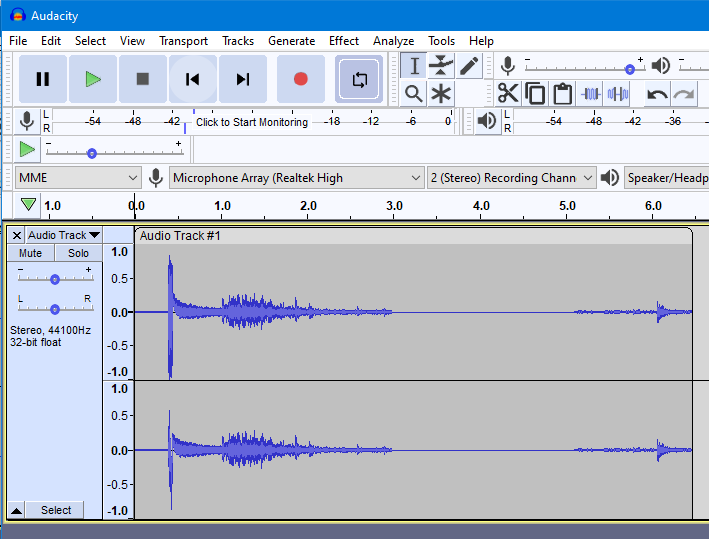Select the Selection (I-beam) tool
Image resolution: width=709 pixels, height=539 pixels.
pyautogui.click(x=414, y=66)
